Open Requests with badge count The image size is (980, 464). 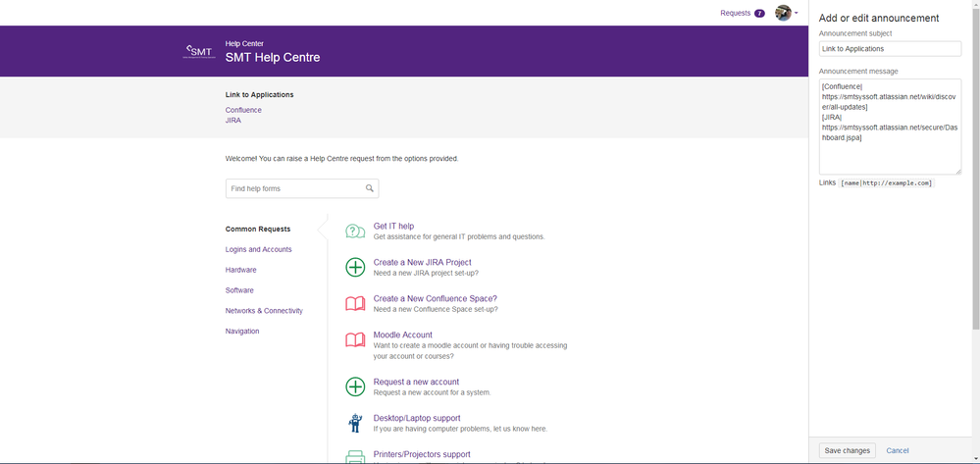point(742,13)
